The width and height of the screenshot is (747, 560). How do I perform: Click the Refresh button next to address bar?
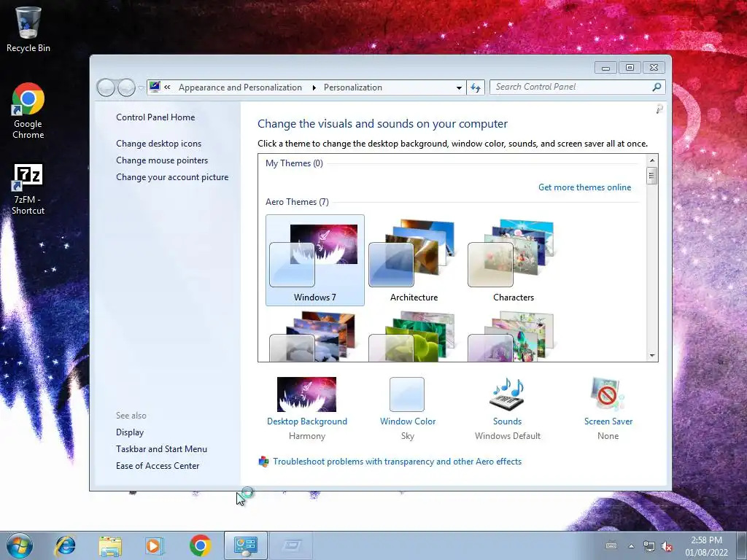pos(476,87)
